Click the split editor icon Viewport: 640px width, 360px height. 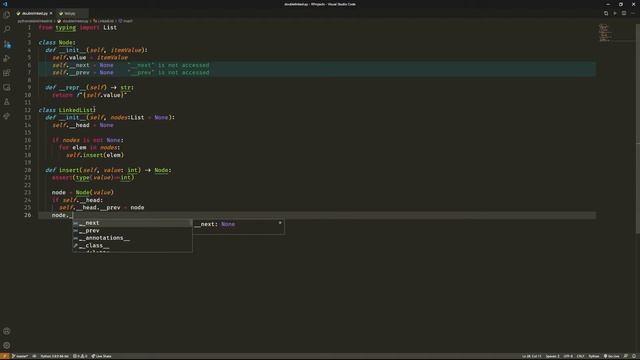[x=624, y=13]
